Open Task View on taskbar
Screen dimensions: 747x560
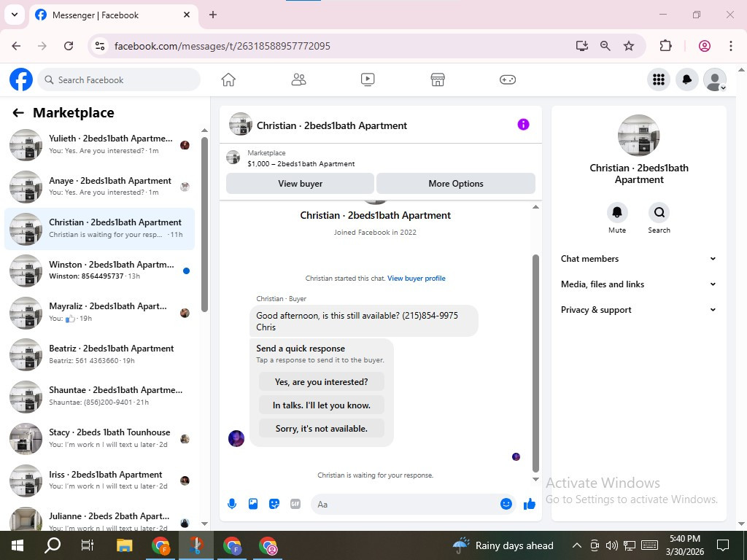[88, 545]
